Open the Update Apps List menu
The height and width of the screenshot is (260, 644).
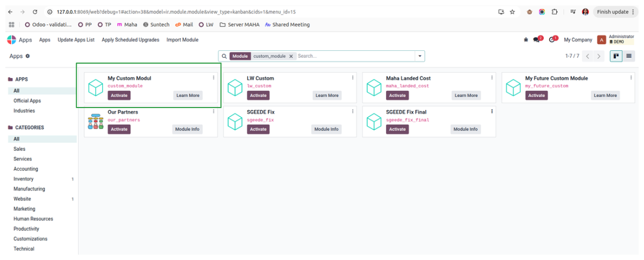(76, 40)
